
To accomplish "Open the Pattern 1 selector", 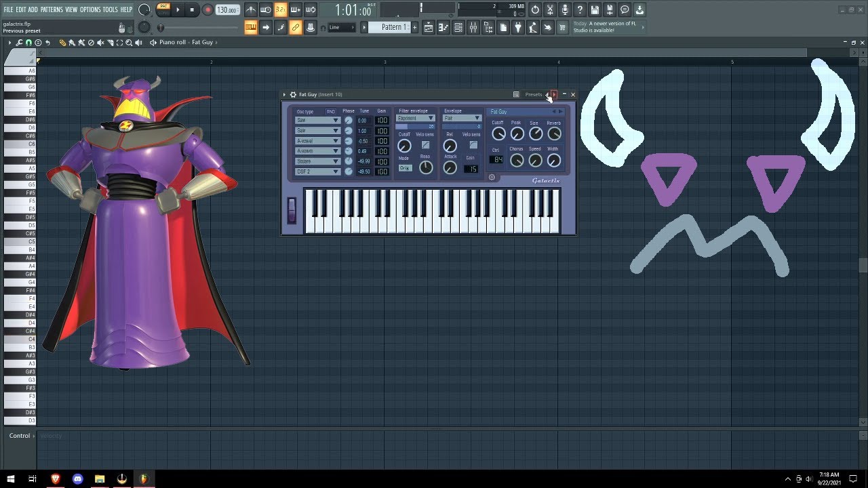I will (389, 27).
